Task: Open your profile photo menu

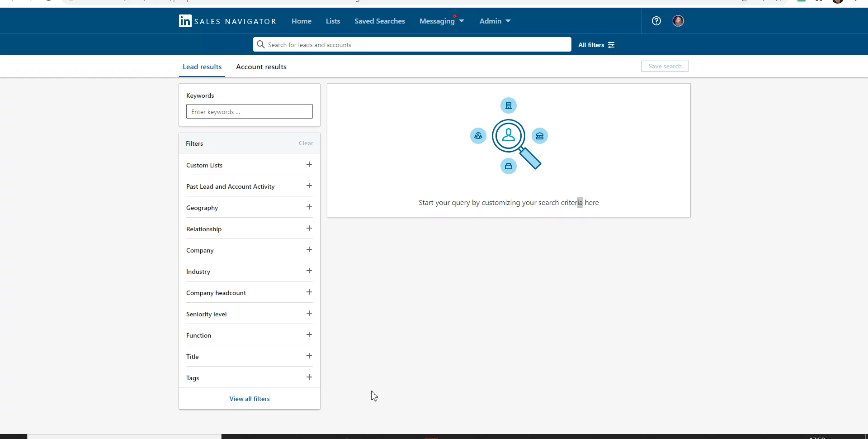Action: click(x=678, y=21)
